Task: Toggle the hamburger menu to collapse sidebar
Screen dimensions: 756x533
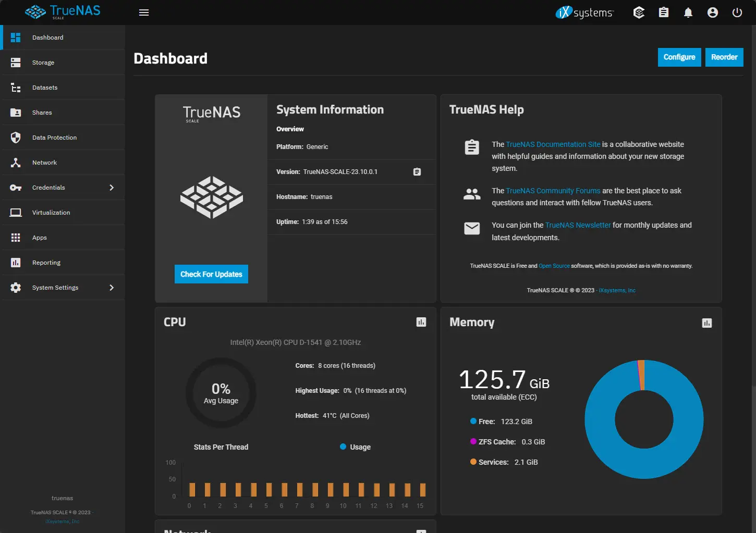Action: point(144,13)
